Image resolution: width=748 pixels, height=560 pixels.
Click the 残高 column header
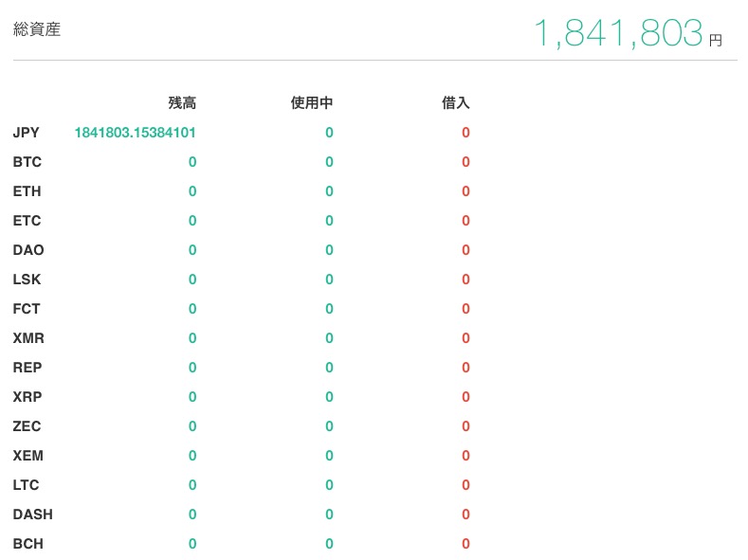[x=182, y=102]
